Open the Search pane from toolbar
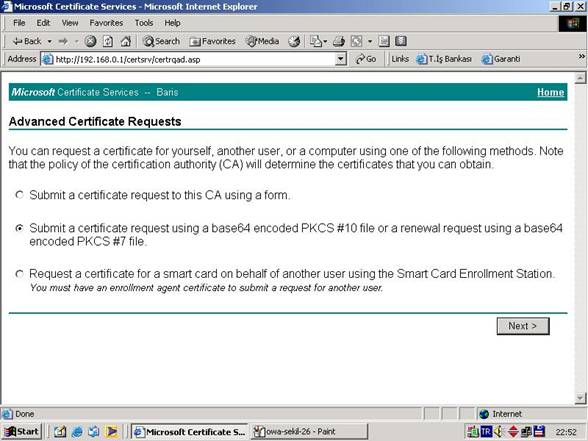Screen dimensions: 588x441 (162, 41)
